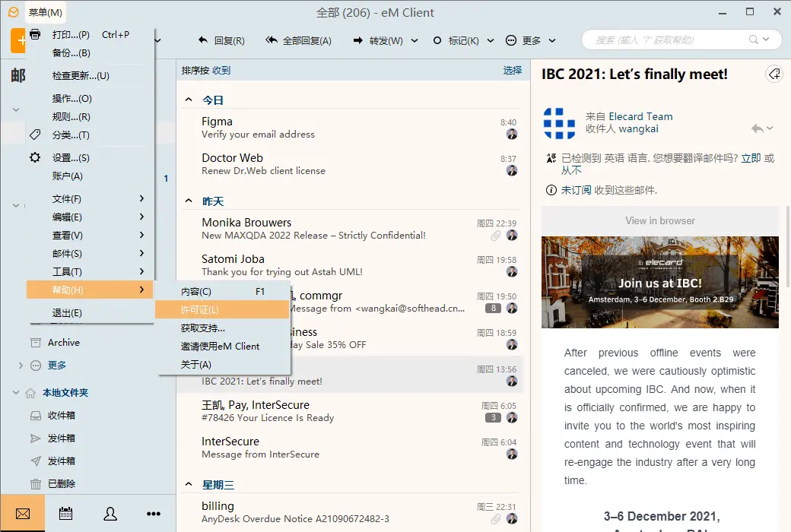Open the 查看(V) submenu
This screenshot has width=791, height=532.
pos(90,235)
